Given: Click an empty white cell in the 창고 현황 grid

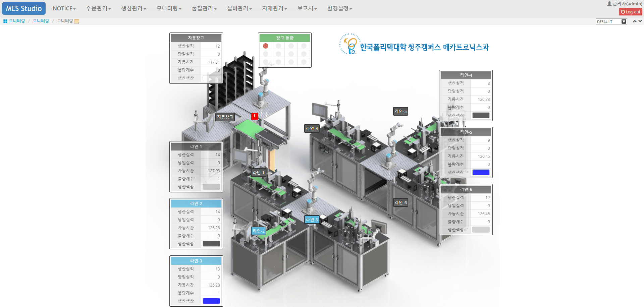Looking at the screenshot, I should coord(278,46).
